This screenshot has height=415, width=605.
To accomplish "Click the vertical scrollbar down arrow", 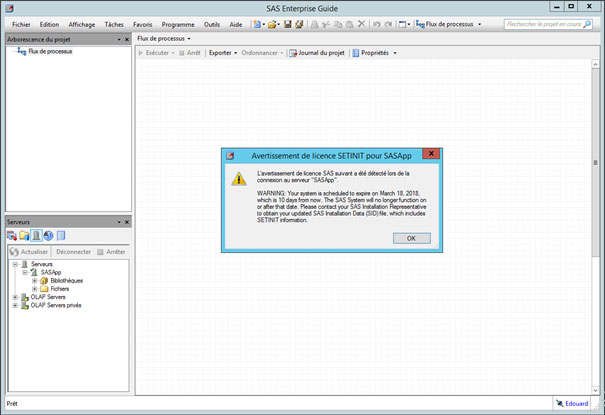I will [x=595, y=390].
